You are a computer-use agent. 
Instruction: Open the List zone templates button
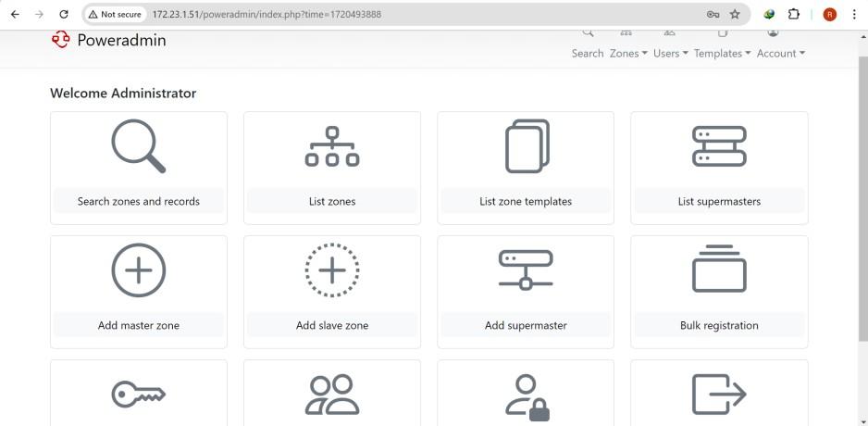(x=526, y=201)
